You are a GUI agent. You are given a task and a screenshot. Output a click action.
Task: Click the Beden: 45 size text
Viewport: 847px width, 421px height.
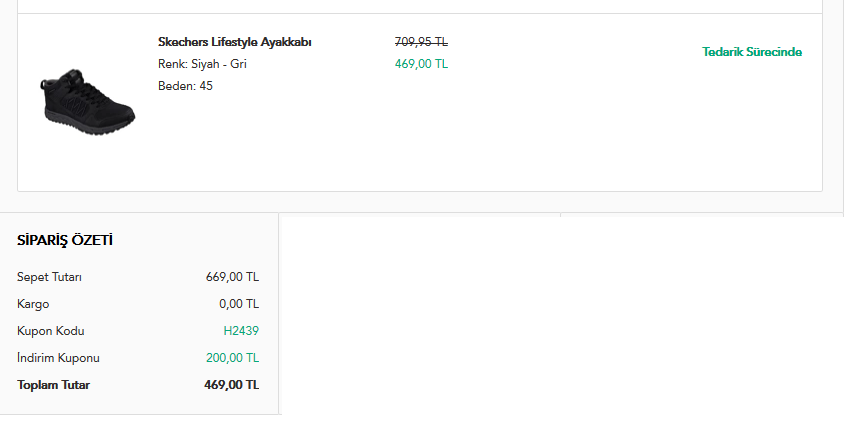pos(185,86)
